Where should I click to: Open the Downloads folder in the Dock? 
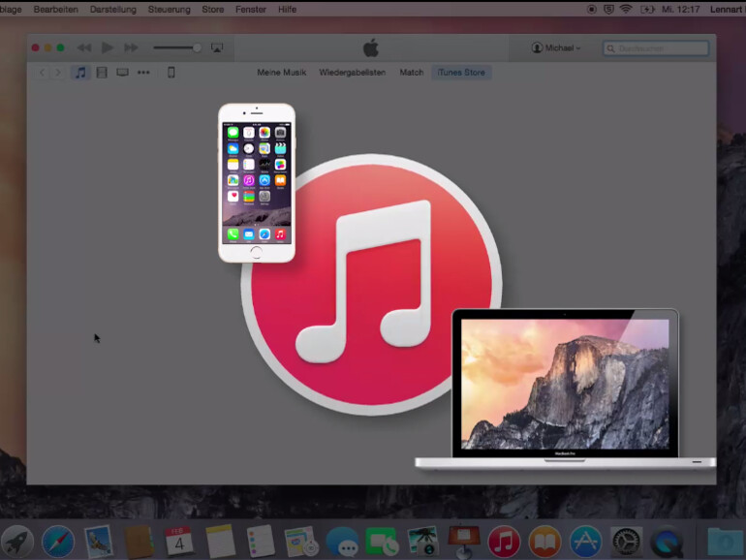(x=726, y=542)
